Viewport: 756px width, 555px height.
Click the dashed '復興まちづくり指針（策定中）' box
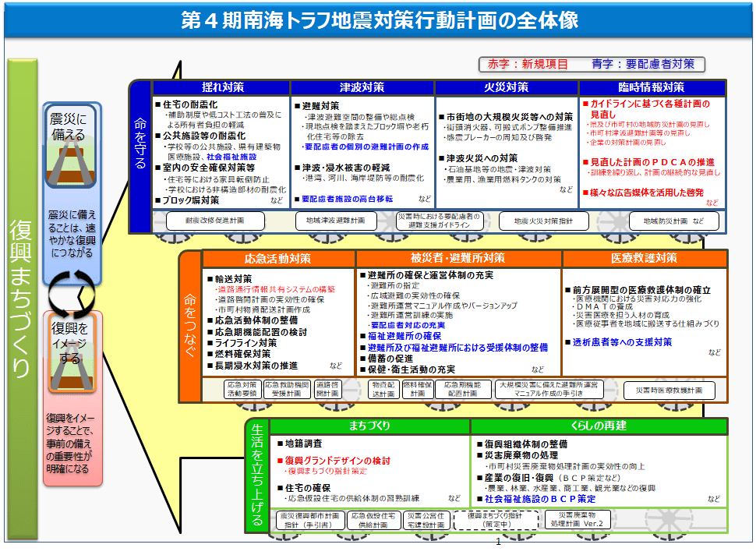click(496, 520)
